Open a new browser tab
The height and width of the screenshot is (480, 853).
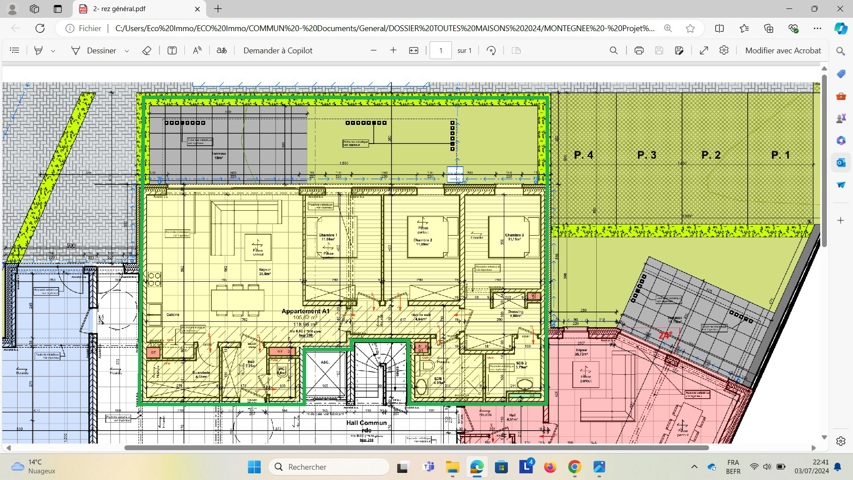pyautogui.click(x=218, y=9)
